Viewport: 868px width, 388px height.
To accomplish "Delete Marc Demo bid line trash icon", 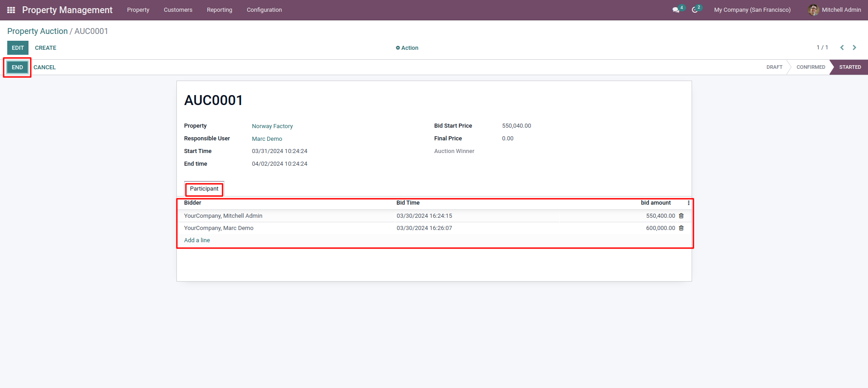I will coord(681,228).
